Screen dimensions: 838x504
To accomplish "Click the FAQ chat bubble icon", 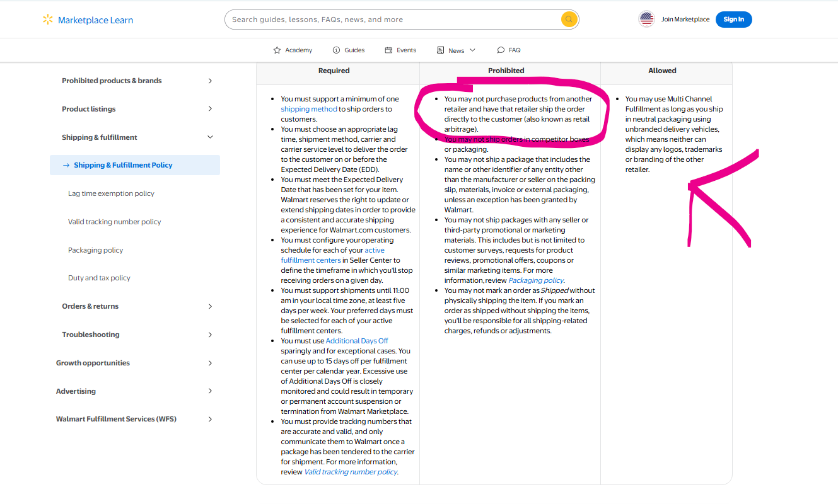I will [x=501, y=50].
